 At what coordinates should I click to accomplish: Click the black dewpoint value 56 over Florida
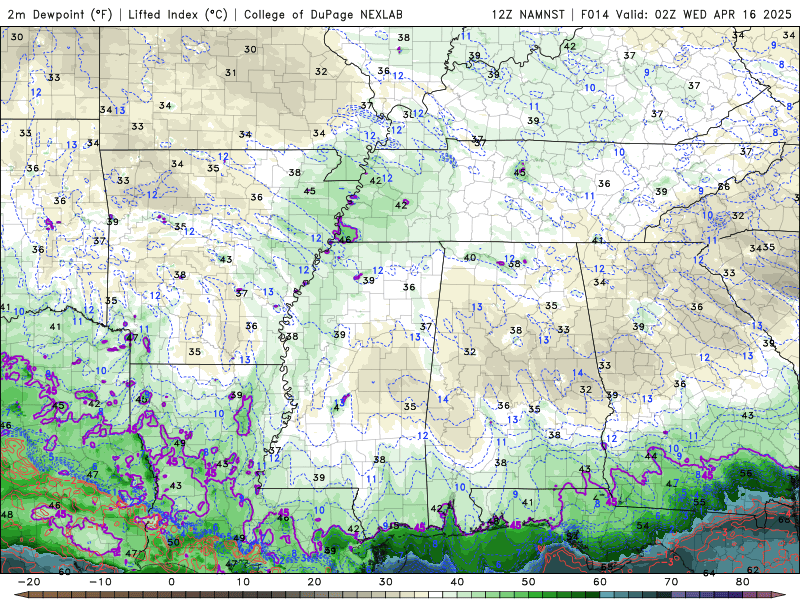tap(746, 473)
